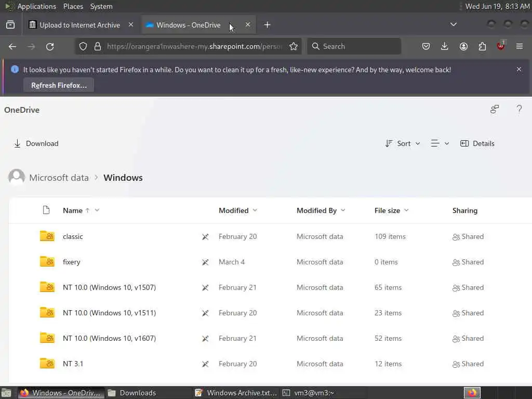Open the Name column dropdown
The image size is (532, 399).
pyautogui.click(x=97, y=210)
